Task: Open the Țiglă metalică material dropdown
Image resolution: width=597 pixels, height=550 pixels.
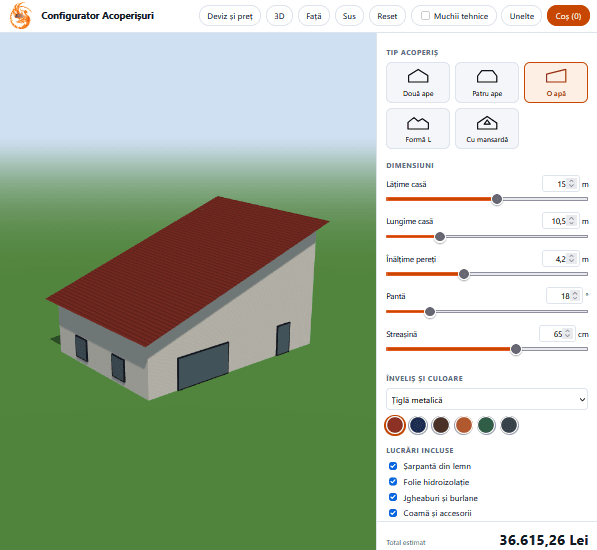Action: pos(487,399)
